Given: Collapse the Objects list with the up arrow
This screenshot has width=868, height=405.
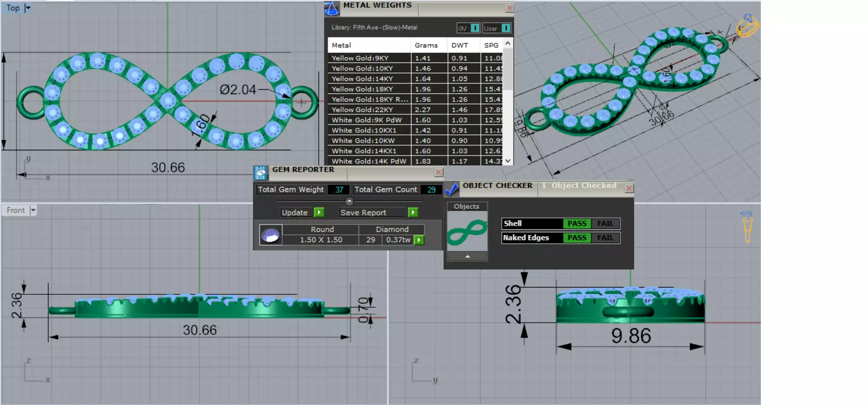Looking at the screenshot, I should click(x=467, y=256).
